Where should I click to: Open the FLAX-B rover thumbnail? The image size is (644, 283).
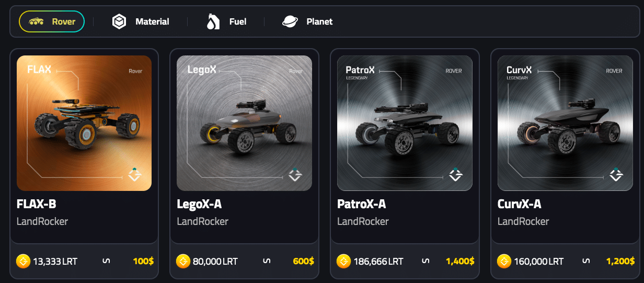point(84,123)
